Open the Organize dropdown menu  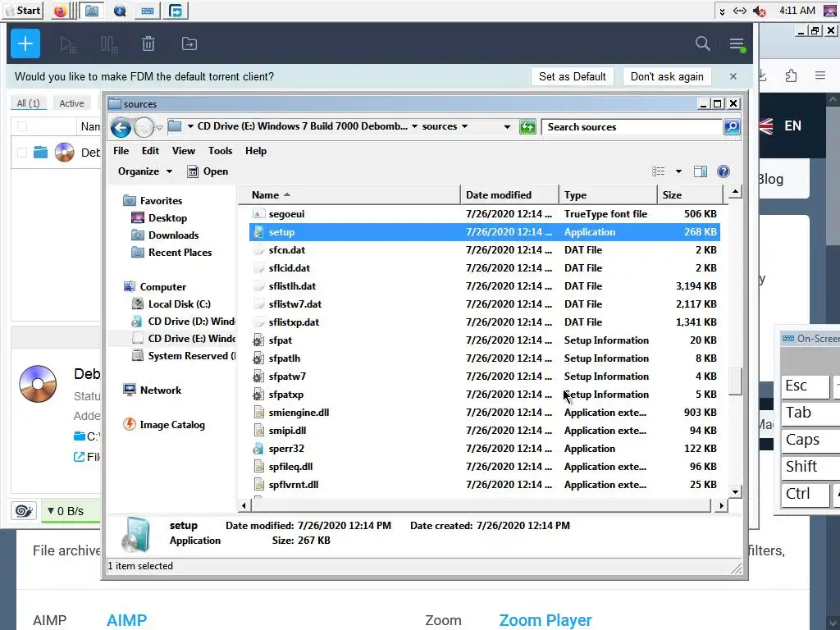pyautogui.click(x=144, y=171)
